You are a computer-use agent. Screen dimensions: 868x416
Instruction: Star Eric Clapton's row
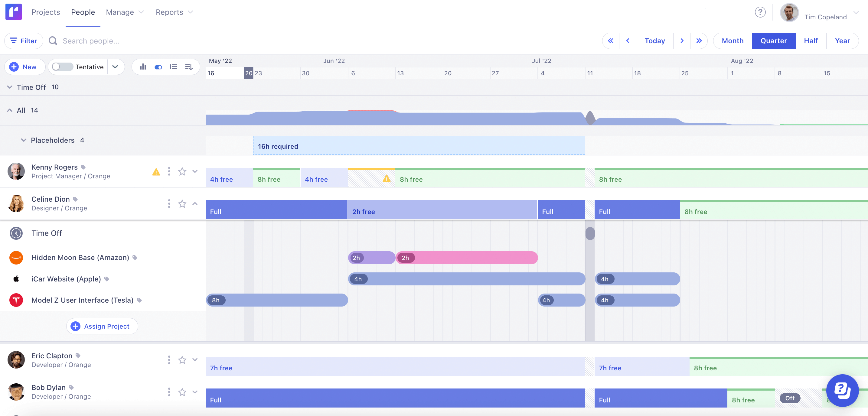[182, 360]
